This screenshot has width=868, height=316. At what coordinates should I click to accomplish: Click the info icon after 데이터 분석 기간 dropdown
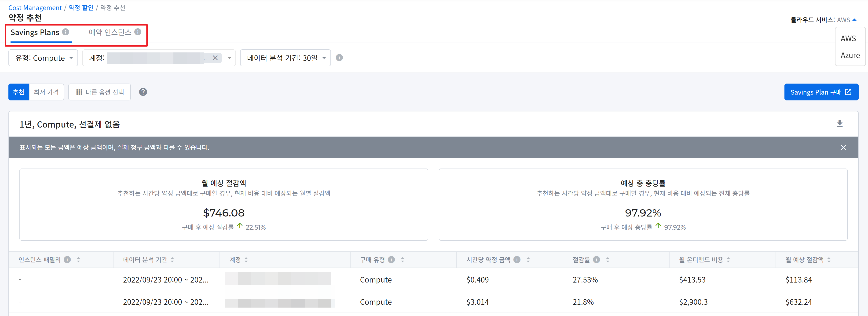pos(339,58)
